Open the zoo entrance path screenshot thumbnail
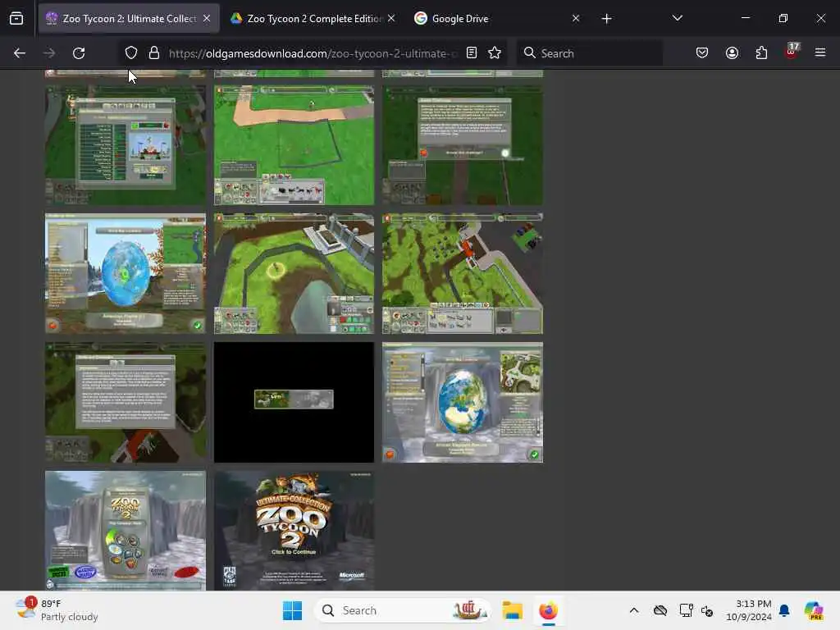Image resolution: width=840 pixels, height=630 pixels. tap(294, 274)
